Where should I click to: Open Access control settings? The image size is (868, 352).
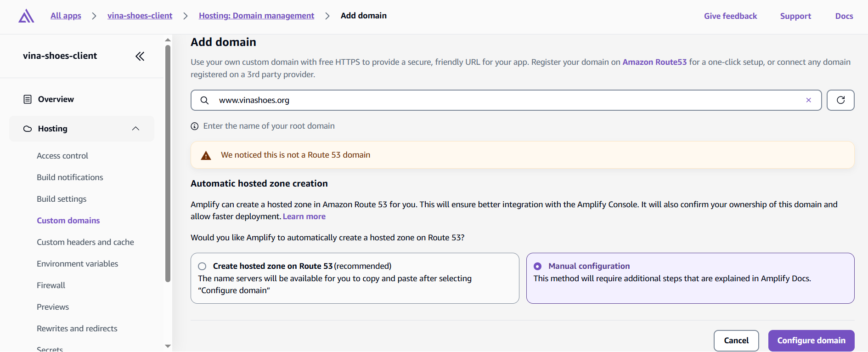[x=62, y=156]
